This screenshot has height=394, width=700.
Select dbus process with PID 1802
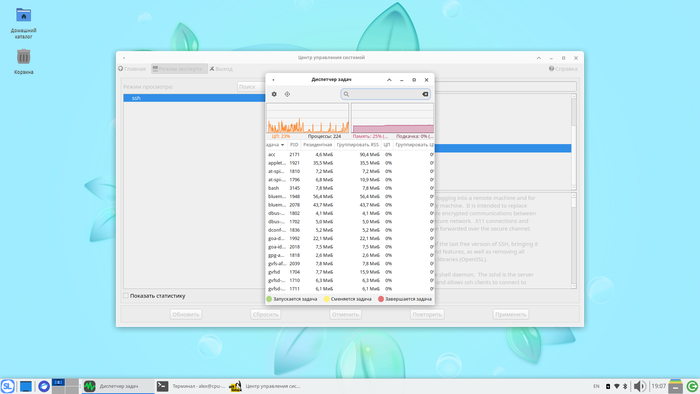tap(350, 213)
